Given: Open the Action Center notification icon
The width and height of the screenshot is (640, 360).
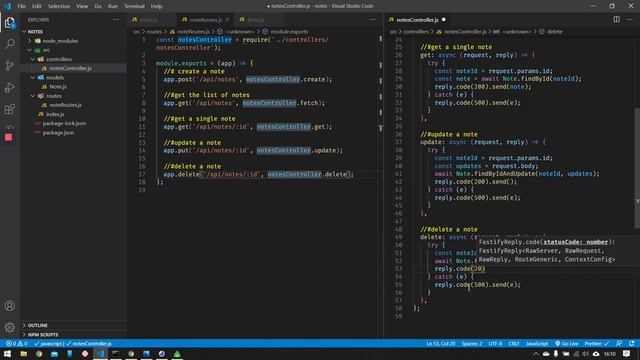Looking at the screenshot, I should 627,353.
